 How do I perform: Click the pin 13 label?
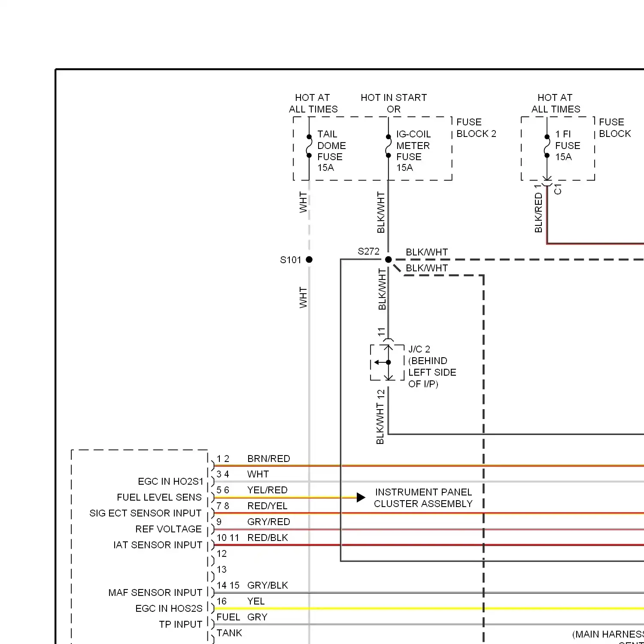pyautogui.click(x=222, y=570)
